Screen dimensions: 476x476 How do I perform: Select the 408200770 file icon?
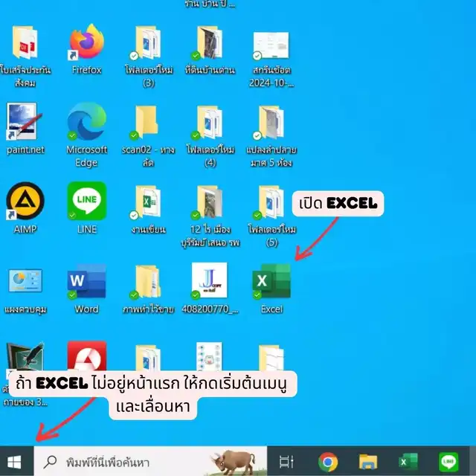[x=210, y=282]
